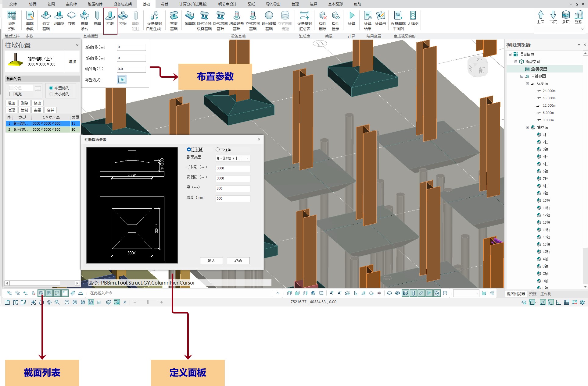The width and height of the screenshot is (588, 386).
Task: Switch to the 主构件 ribbon tab
Action: 71,4
